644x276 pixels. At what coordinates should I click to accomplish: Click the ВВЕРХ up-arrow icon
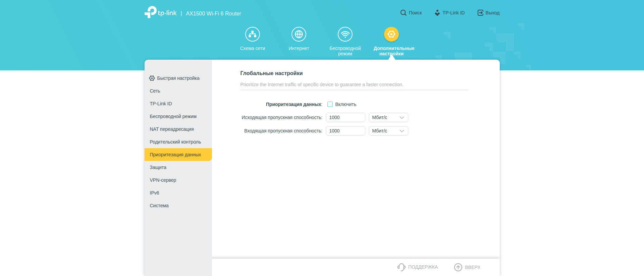coord(458,267)
